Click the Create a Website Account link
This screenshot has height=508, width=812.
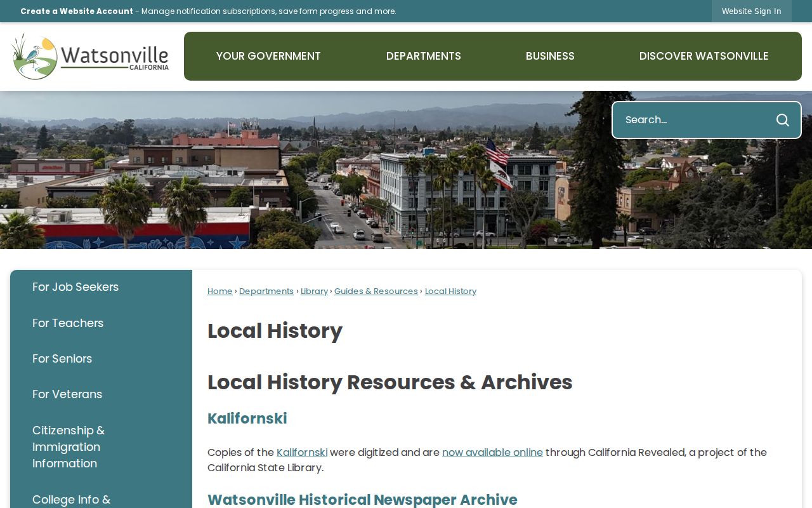pyautogui.click(x=77, y=11)
